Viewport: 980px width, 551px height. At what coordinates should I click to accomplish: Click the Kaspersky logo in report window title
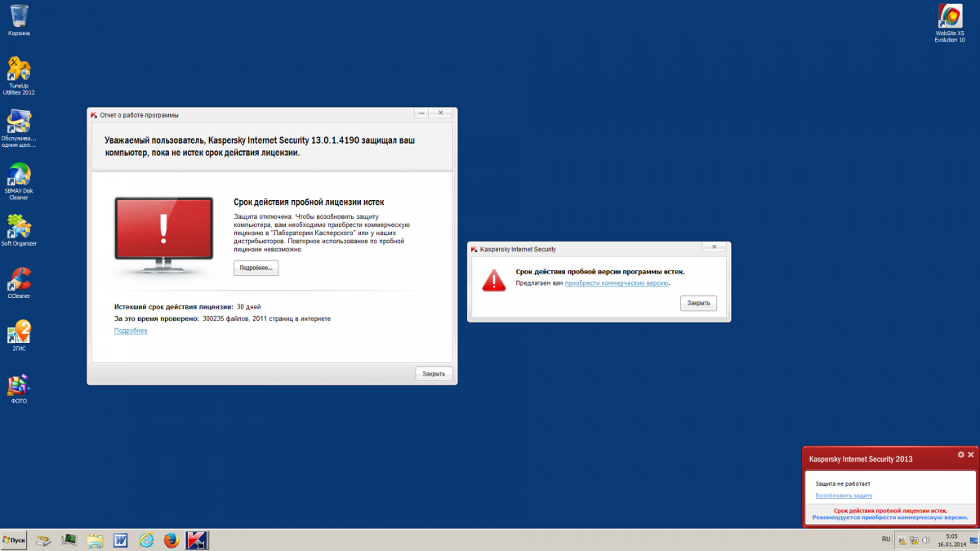[x=95, y=115]
